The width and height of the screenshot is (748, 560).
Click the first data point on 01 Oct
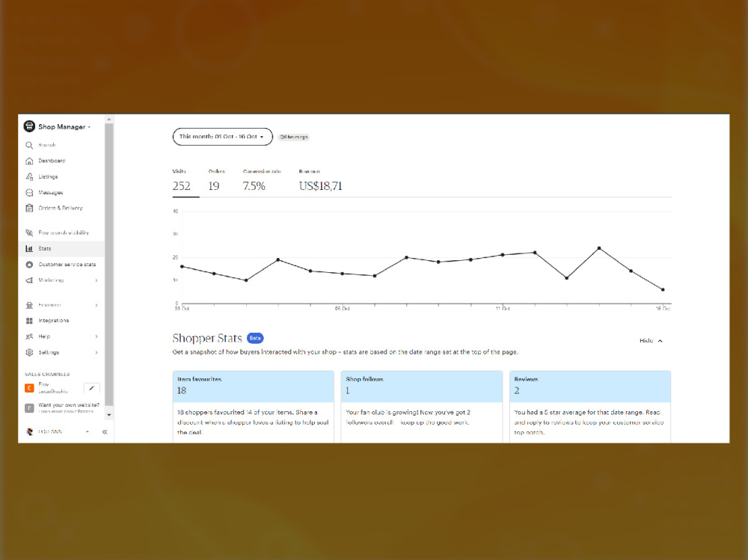(183, 267)
